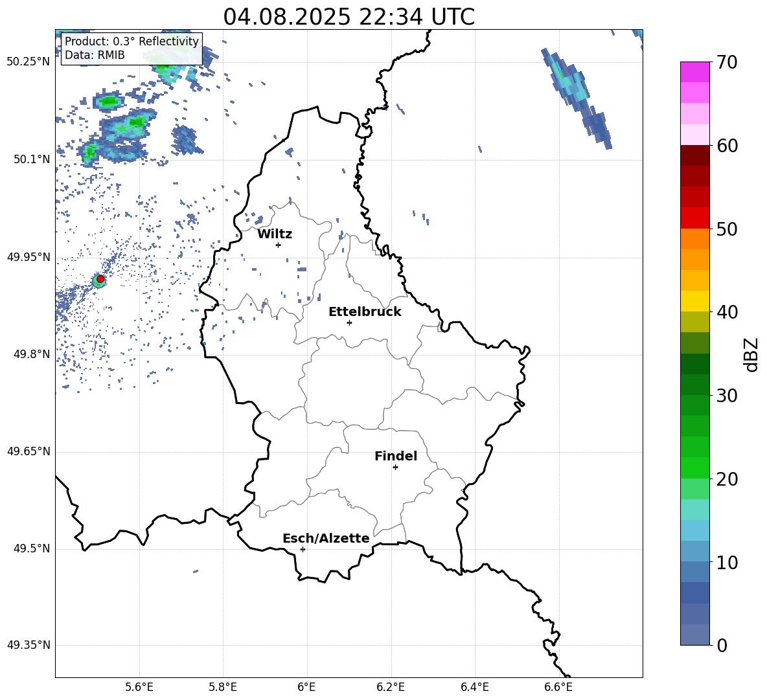This screenshot has height=700, width=767.
Task: Click the dBZ colorbar axis label
Action: click(x=752, y=354)
